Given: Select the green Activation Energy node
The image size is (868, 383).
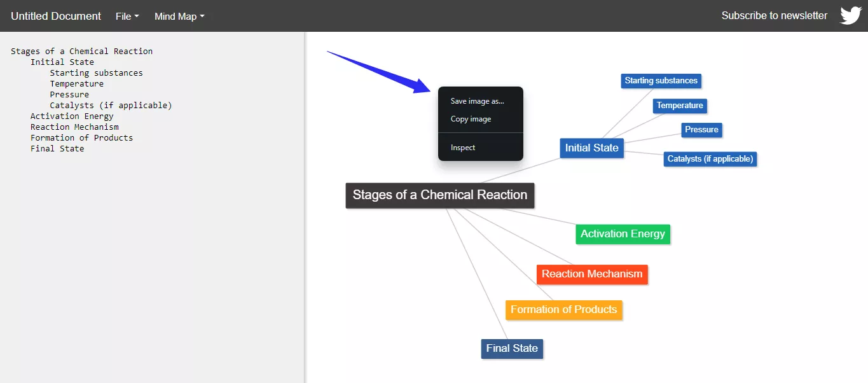Looking at the screenshot, I should (x=623, y=234).
